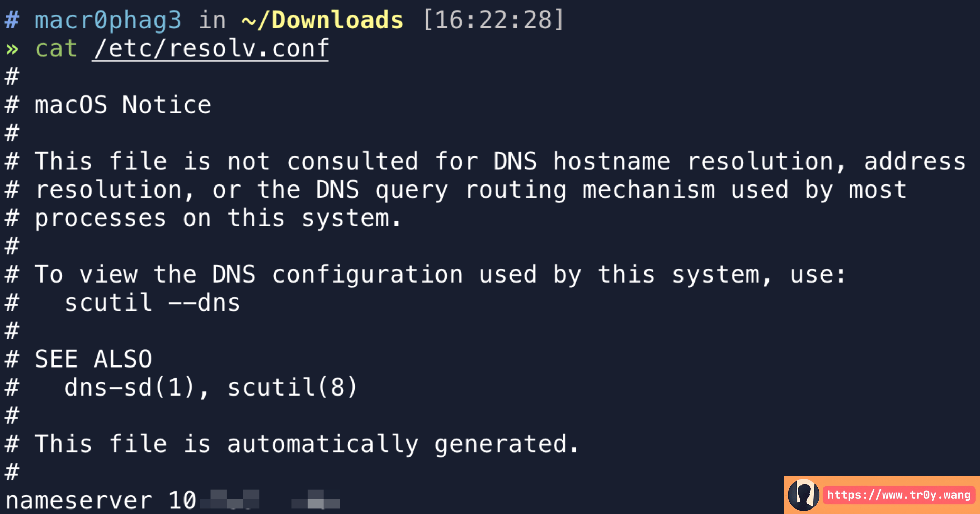Click the "SEE ALSO" heading
This screenshot has width=980, height=514.
click(x=94, y=359)
